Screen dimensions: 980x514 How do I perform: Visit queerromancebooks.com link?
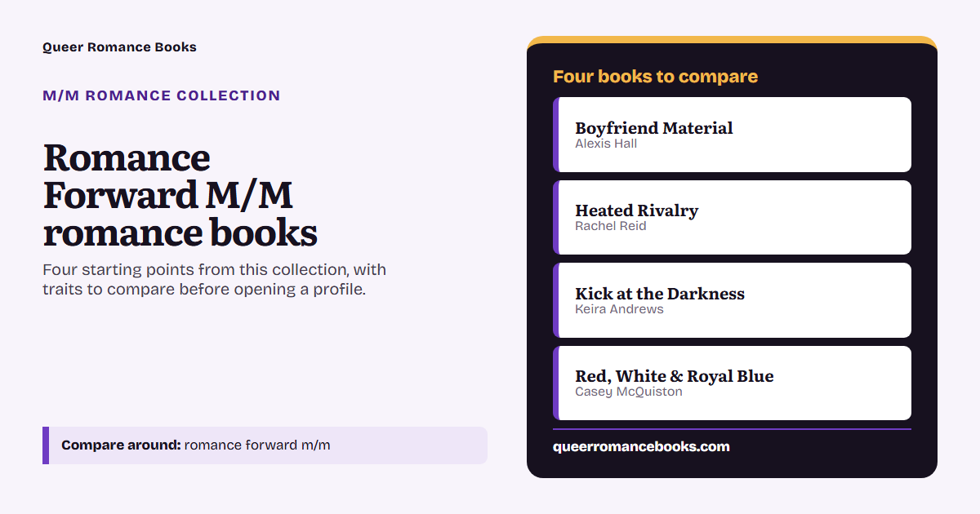pyautogui.click(x=641, y=446)
